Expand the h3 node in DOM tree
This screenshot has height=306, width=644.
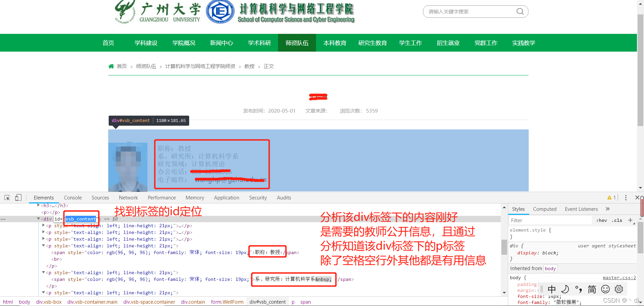tap(39, 205)
